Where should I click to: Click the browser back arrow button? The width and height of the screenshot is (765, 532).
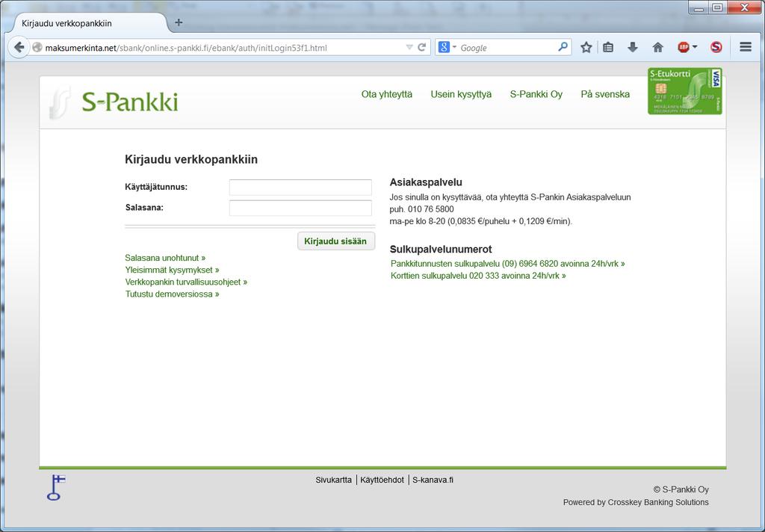tap(19, 47)
